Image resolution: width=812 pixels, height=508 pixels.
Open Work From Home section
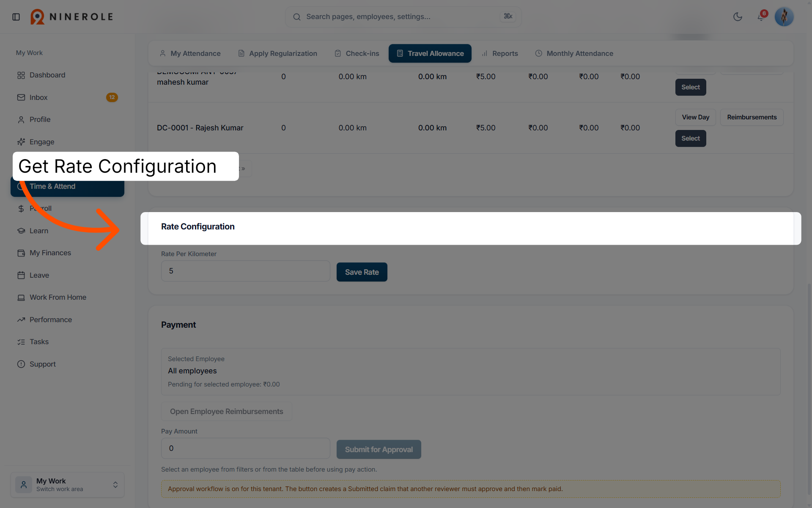tap(68, 297)
